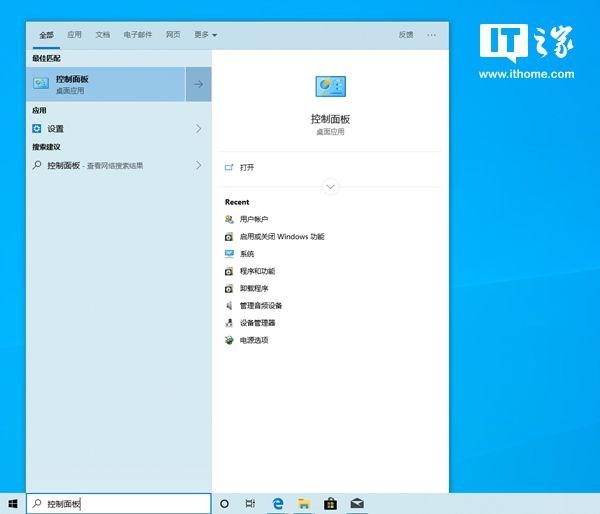Image resolution: width=600 pixels, height=514 pixels.
Task: Open recent item 设备管理器
Action: tap(258, 323)
